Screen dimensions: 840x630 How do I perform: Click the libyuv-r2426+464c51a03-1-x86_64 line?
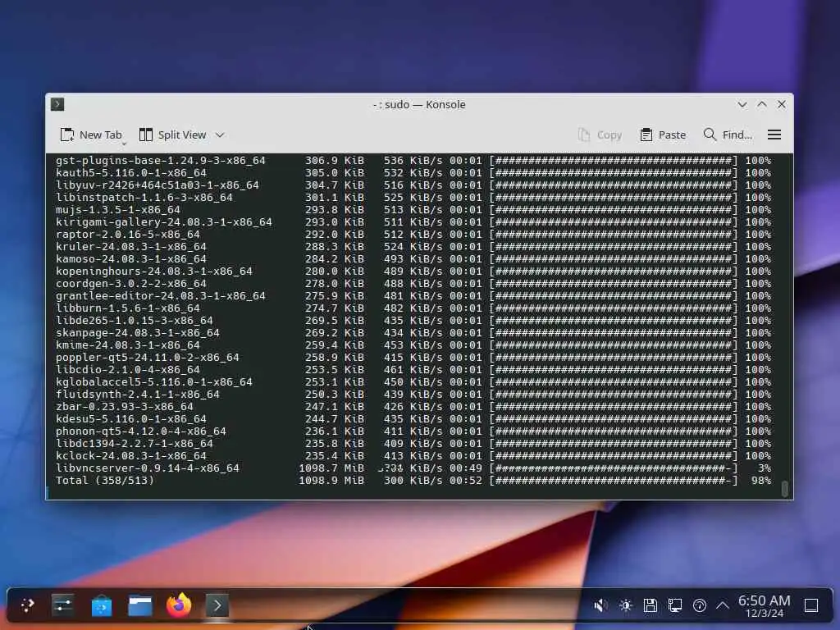click(x=413, y=185)
